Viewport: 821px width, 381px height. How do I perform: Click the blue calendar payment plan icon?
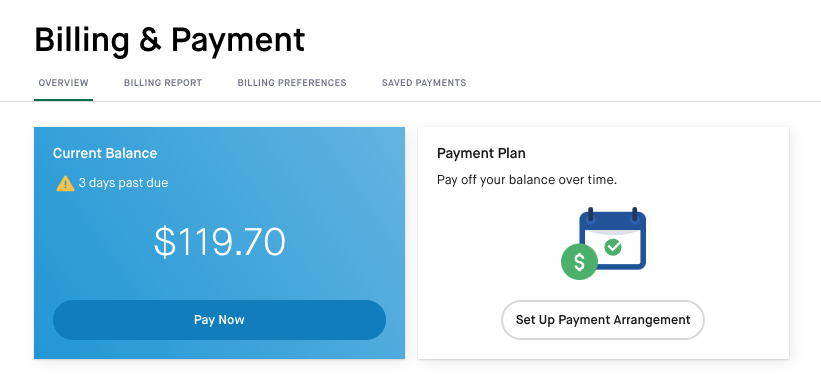(x=612, y=238)
